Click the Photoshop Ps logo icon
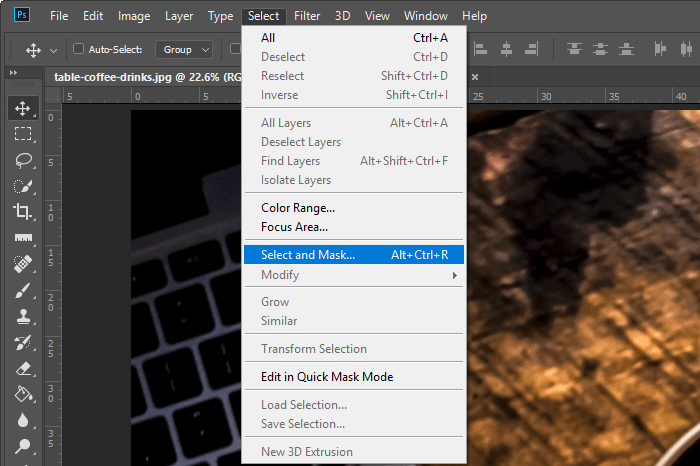Image resolution: width=700 pixels, height=466 pixels. pyautogui.click(x=22, y=15)
